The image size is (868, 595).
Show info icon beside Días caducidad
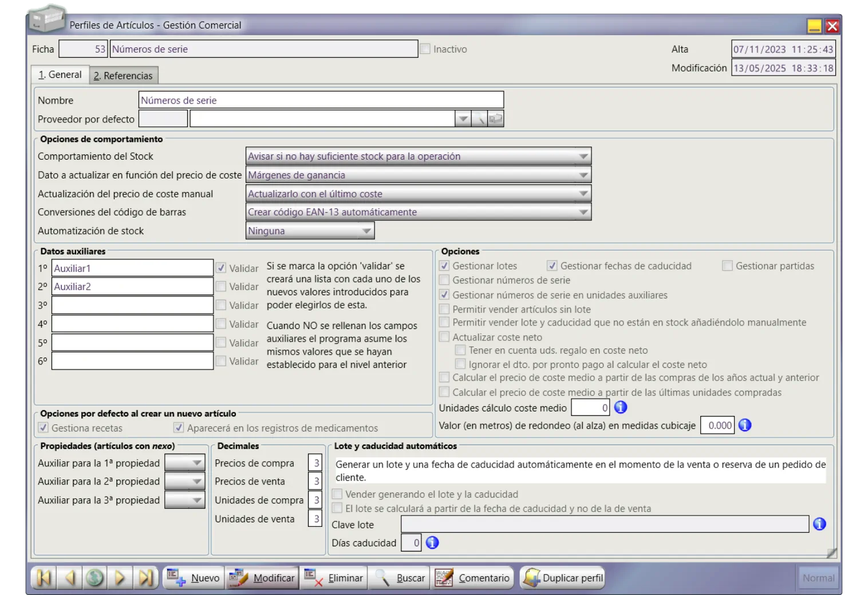click(x=432, y=542)
